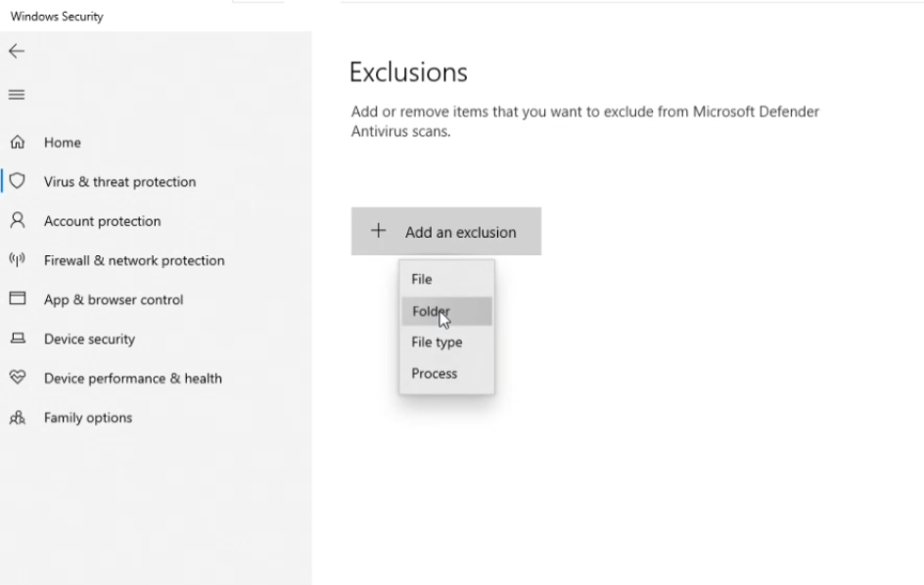Click the back arrow icon
Image resolution: width=924 pixels, height=585 pixels.
click(x=17, y=51)
